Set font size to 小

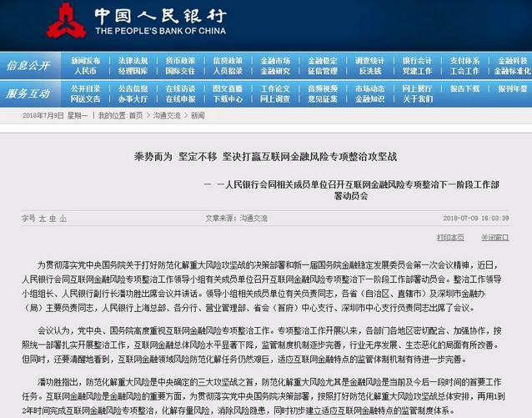point(63,219)
